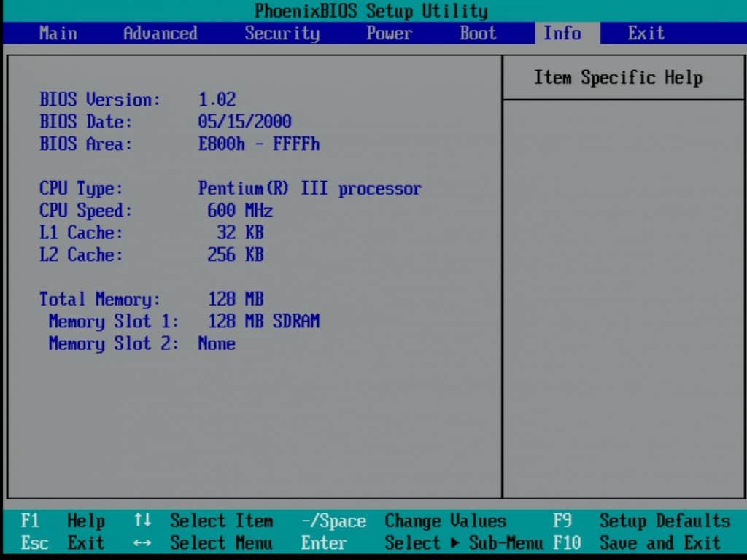The image size is (747, 560).
Task: Click the F10 Save and Exit hint
Action: click(637, 542)
